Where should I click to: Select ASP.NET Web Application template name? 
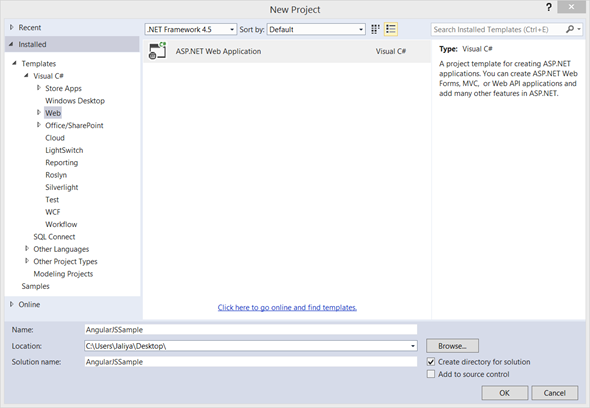pos(218,51)
